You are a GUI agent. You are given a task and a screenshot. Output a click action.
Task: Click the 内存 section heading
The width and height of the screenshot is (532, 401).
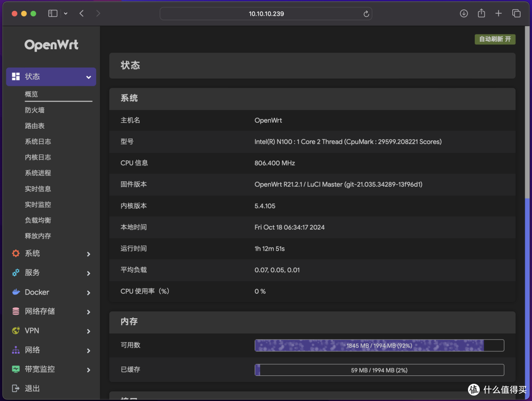click(x=129, y=322)
